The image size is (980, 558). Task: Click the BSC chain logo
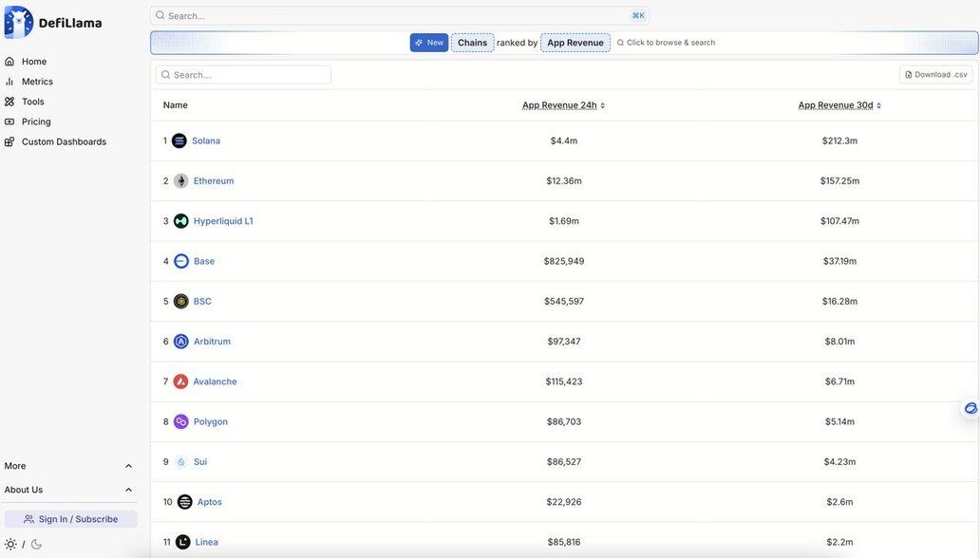click(x=180, y=301)
